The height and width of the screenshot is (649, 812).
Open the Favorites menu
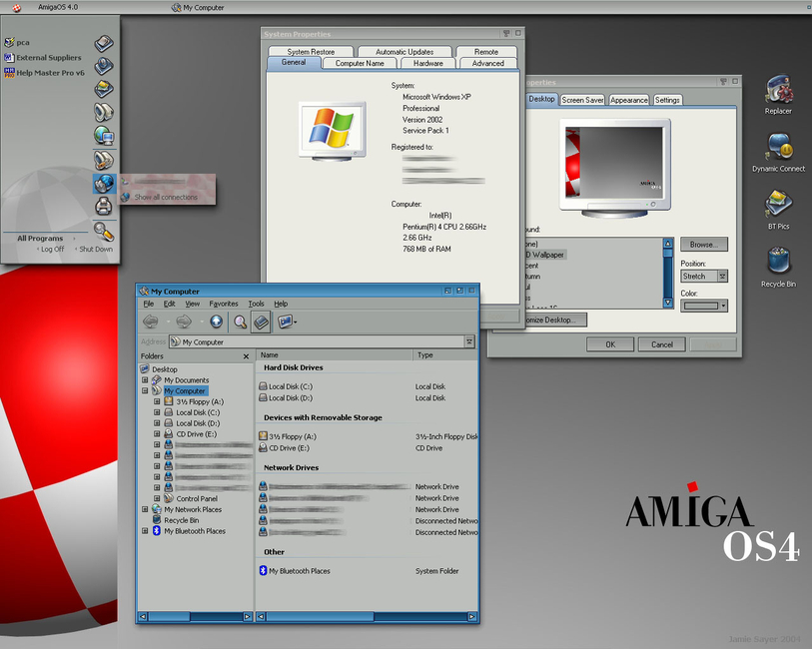pyautogui.click(x=224, y=304)
